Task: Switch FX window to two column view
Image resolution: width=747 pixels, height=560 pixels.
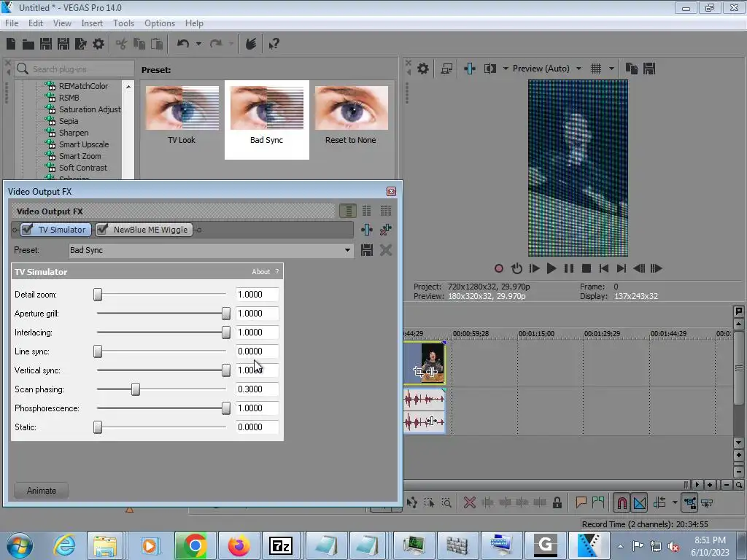Action: click(x=366, y=211)
